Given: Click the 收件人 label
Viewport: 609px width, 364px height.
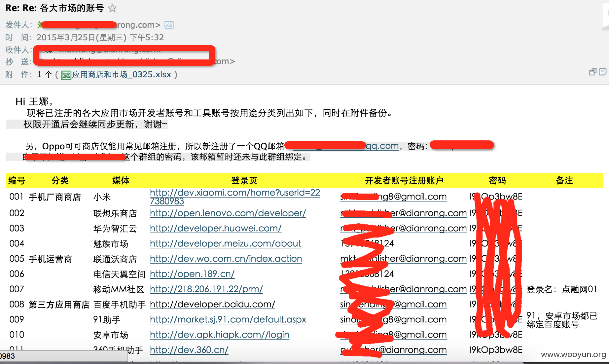Looking at the screenshot, I should [x=18, y=50].
